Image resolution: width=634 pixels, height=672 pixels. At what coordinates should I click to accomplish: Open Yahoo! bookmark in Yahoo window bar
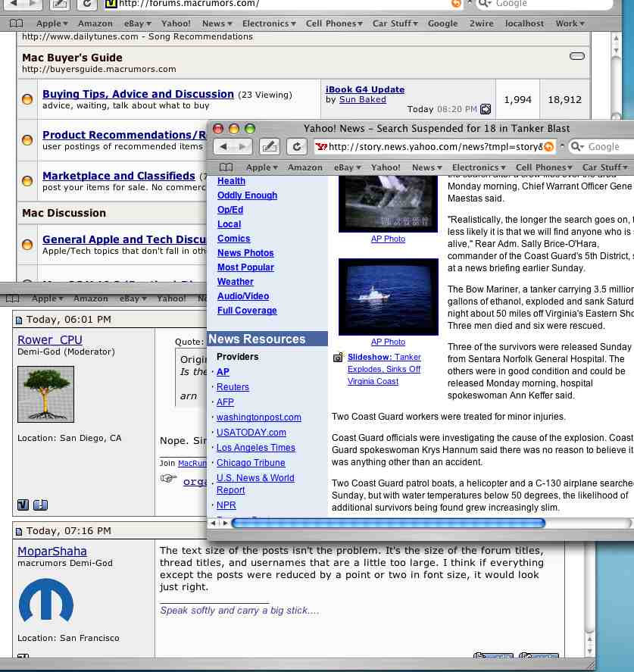click(386, 167)
